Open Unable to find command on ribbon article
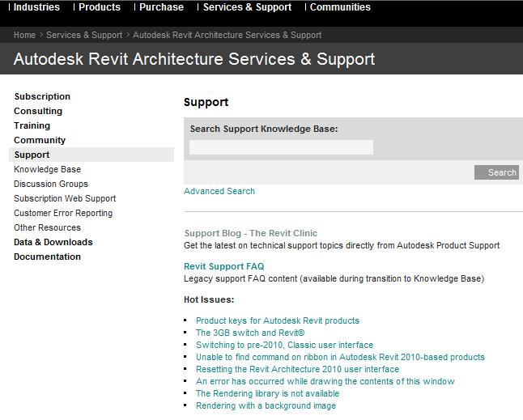The height and width of the screenshot is (420, 523). coord(340,358)
